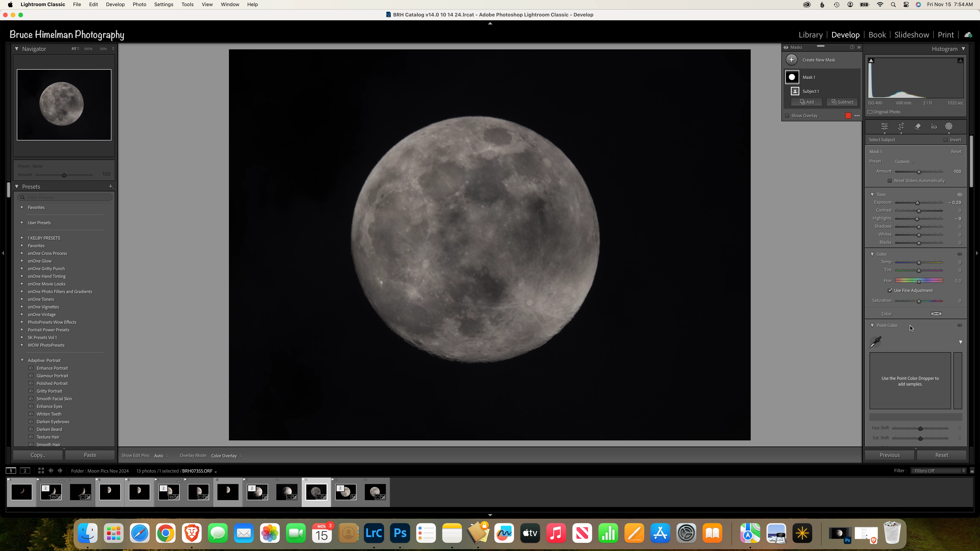Image resolution: width=980 pixels, height=551 pixels.
Task: Select the Crop tool icon
Action: click(x=901, y=127)
